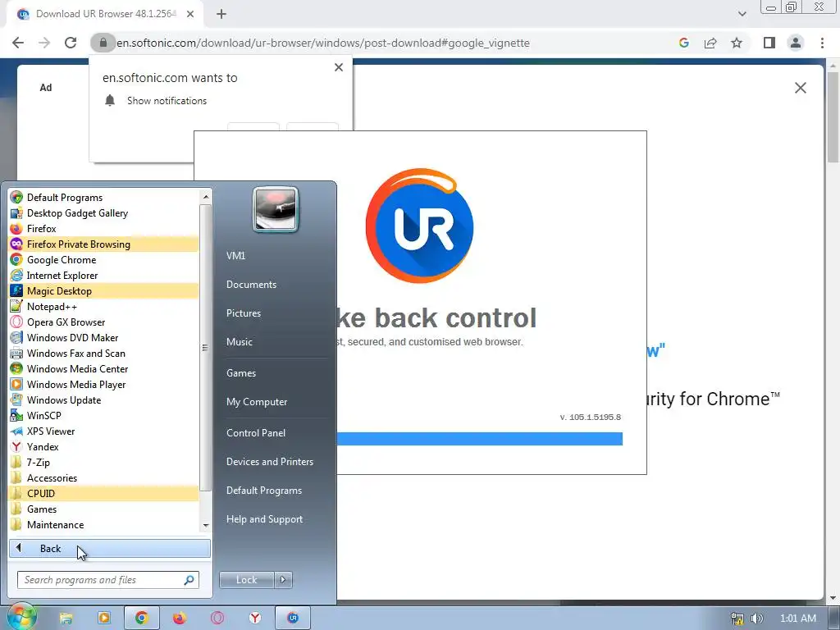This screenshot has height=630, width=840.
Task: Open the Chrome profile menu
Action: 796,43
